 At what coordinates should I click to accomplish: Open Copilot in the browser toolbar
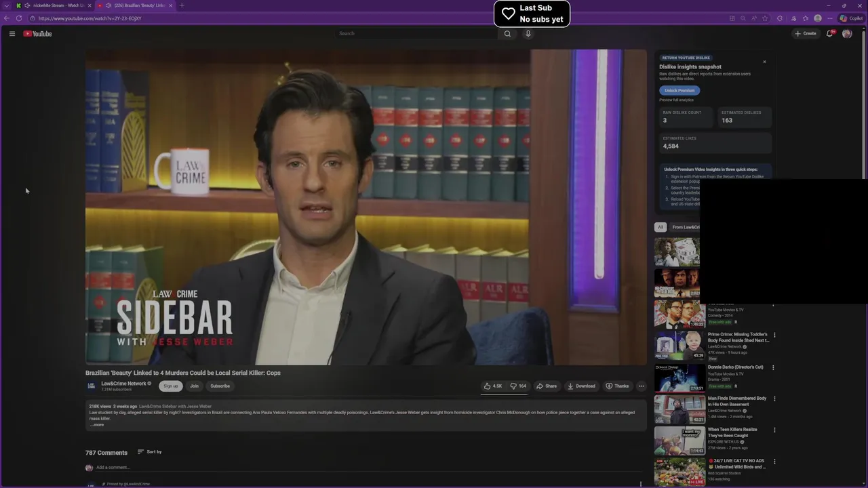point(852,18)
